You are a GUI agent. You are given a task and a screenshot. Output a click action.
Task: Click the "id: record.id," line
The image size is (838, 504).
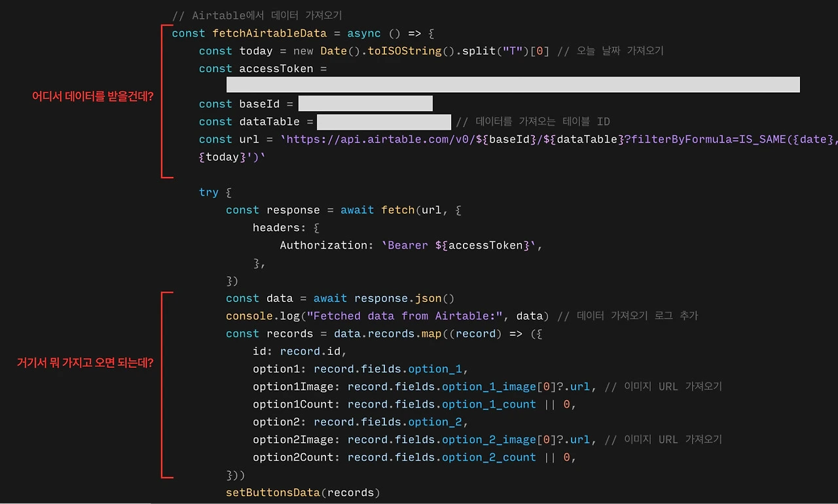[300, 351]
